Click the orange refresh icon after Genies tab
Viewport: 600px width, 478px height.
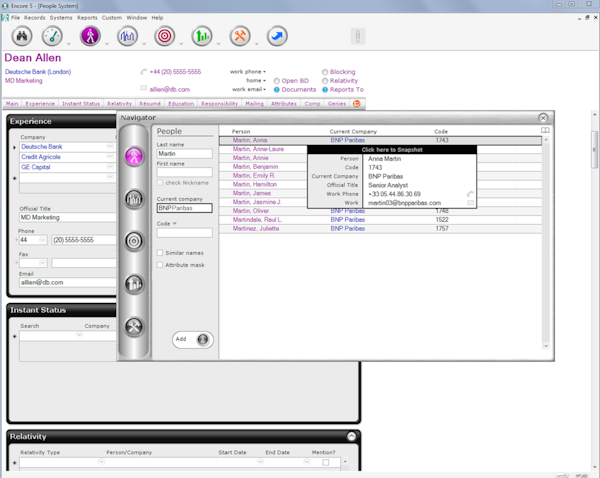[357, 103]
